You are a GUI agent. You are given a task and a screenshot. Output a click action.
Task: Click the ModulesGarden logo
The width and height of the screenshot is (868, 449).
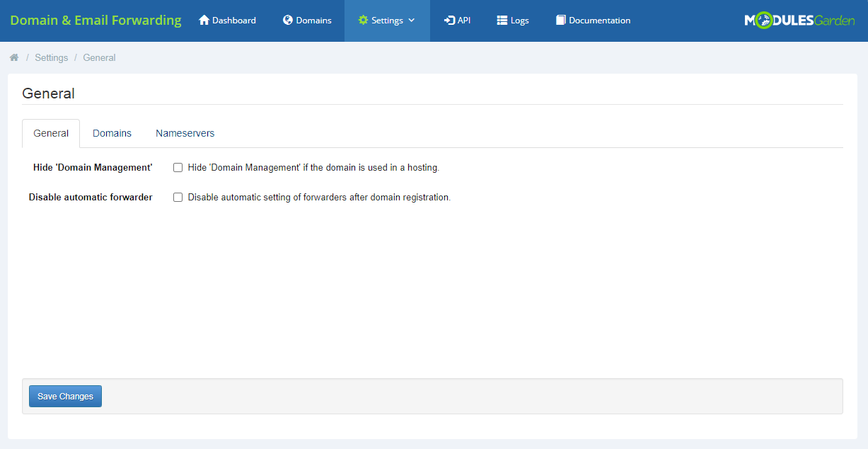pyautogui.click(x=800, y=20)
